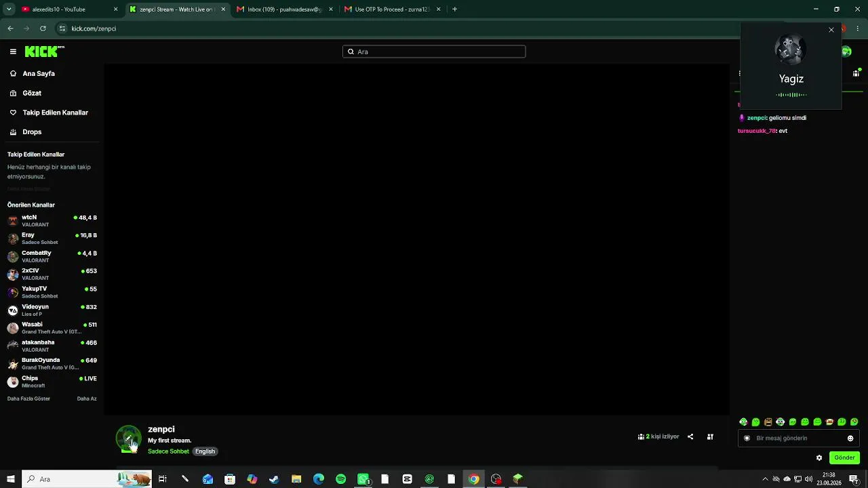Open Sadece Sohbet category link
Image resolution: width=868 pixels, height=488 pixels.
pyautogui.click(x=168, y=451)
